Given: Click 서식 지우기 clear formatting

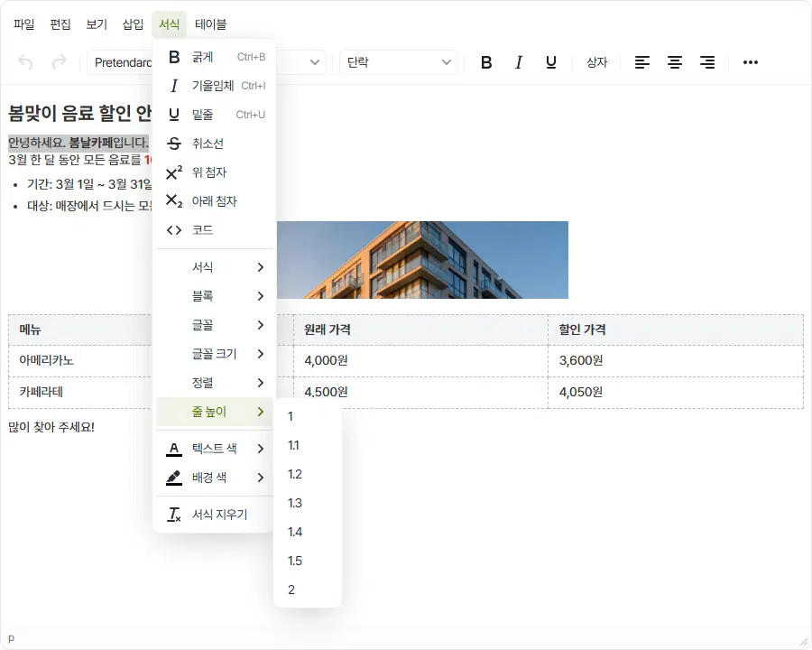Looking at the screenshot, I should [x=215, y=515].
